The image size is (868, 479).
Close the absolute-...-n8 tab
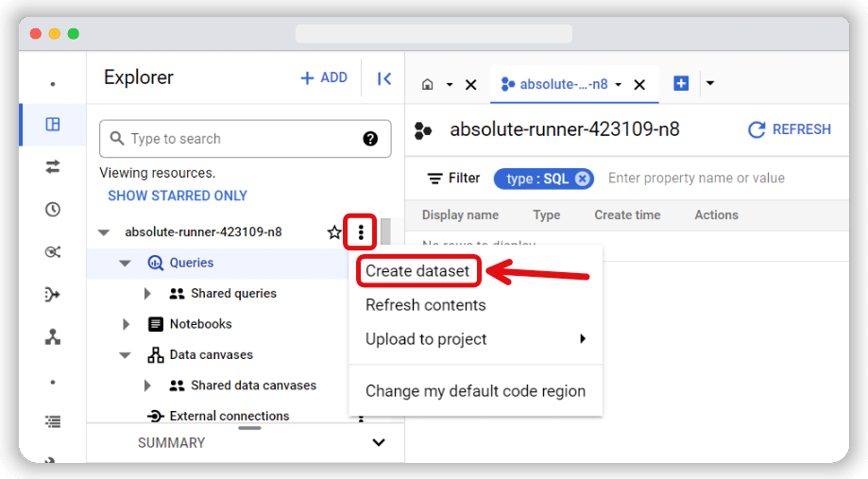coord(639,85)
